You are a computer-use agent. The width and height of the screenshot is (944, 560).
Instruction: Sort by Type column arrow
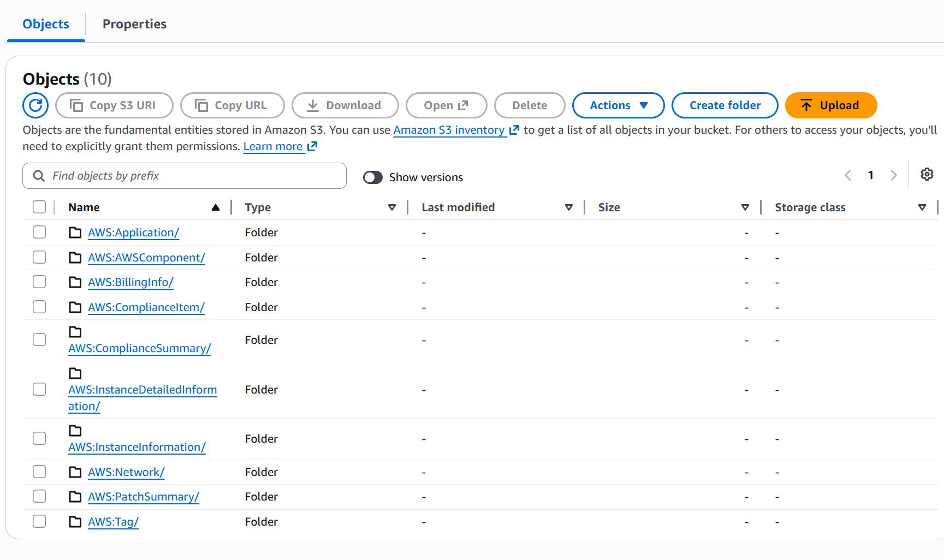[x=392, y=207]
